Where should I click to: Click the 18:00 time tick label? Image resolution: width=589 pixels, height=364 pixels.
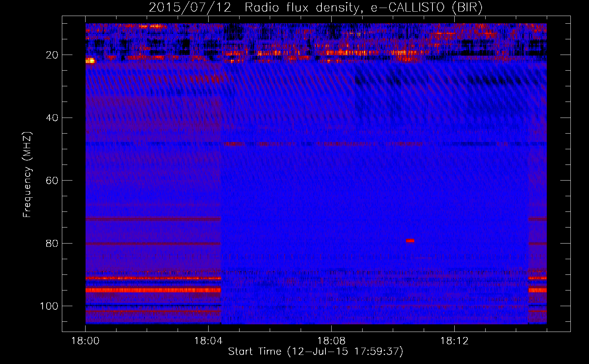(x=86, y=341)
